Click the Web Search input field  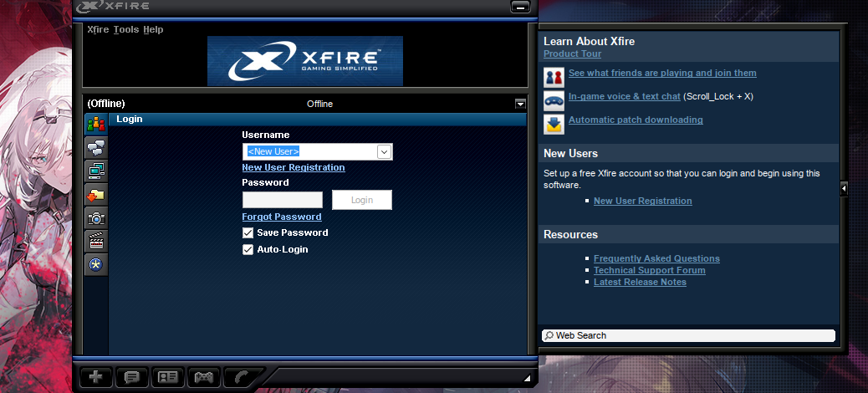pyautogui.click(x=688, y=335)
